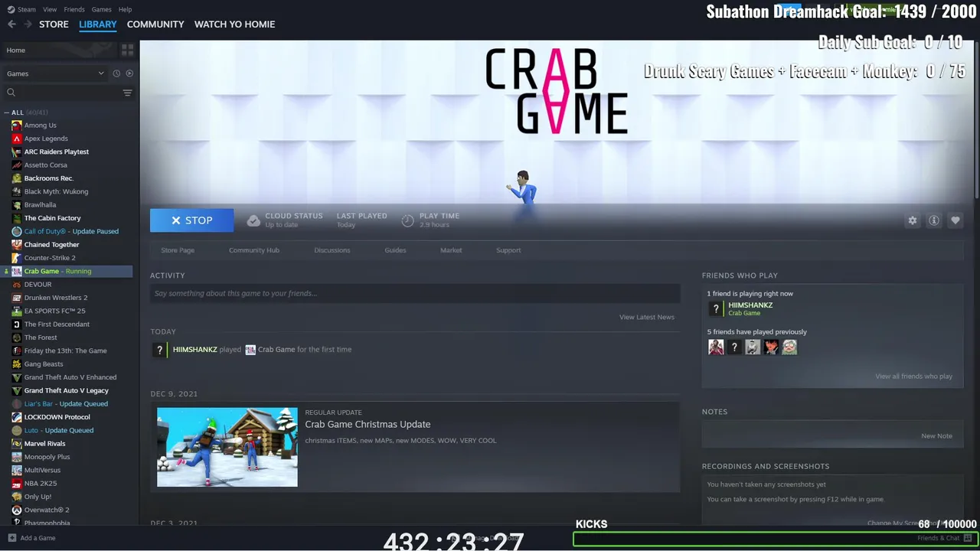Open Crab Game settings gear
Screen dimensions: 980x551
click(912, 220)
